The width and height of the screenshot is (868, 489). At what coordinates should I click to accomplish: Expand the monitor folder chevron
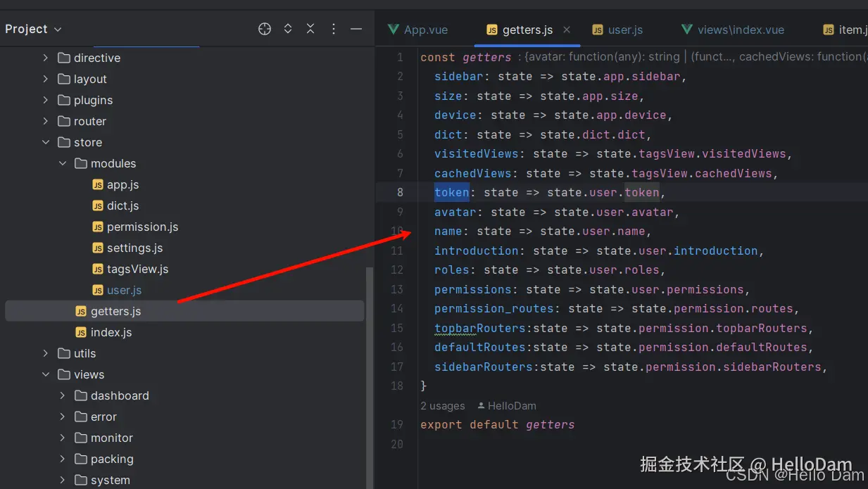pyautogui.click(x=63, y=438)
